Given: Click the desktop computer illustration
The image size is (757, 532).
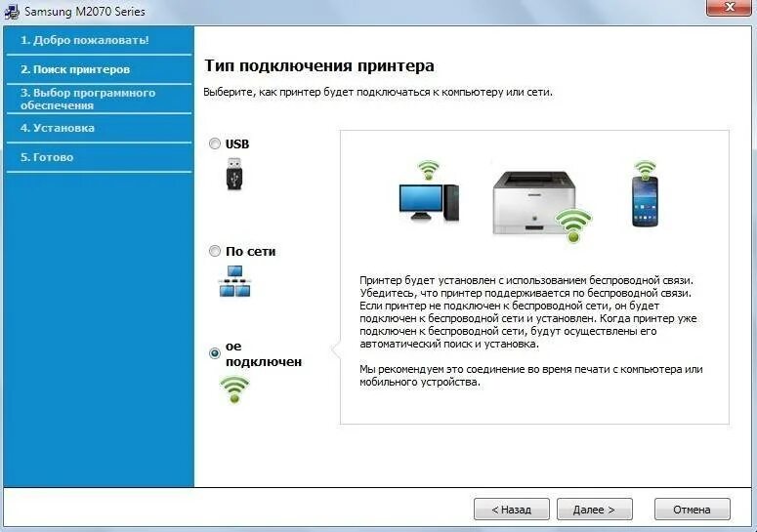Looking at the screenshot, I should (429, 203).
